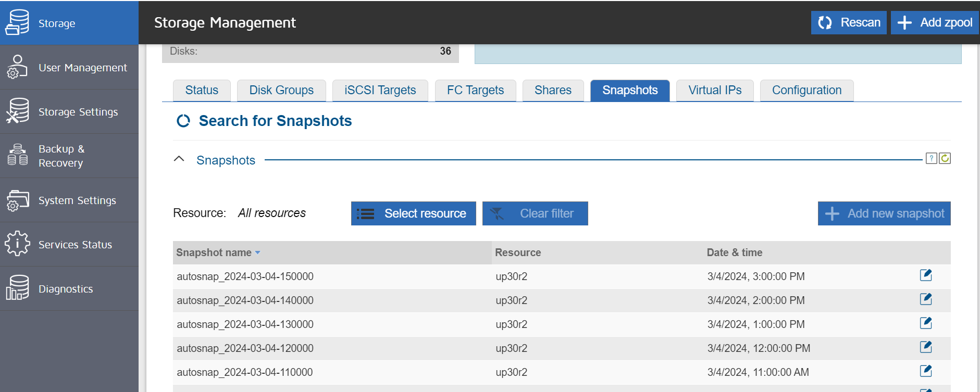Switch to the Status tab
This screenshot has height=392, width=980.
coord(202,91)
